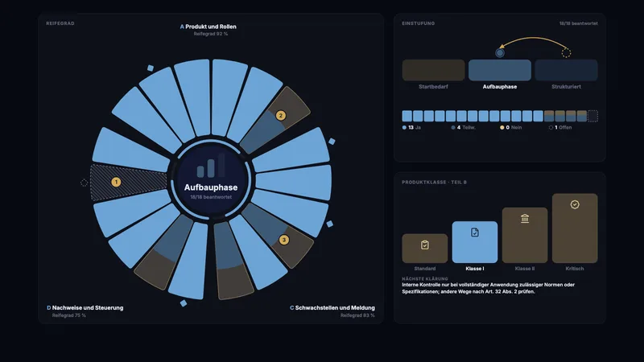Click the institution building icon on Klasse II bar
This screenshot has height=362, width=644.
[x=525, y=218]
